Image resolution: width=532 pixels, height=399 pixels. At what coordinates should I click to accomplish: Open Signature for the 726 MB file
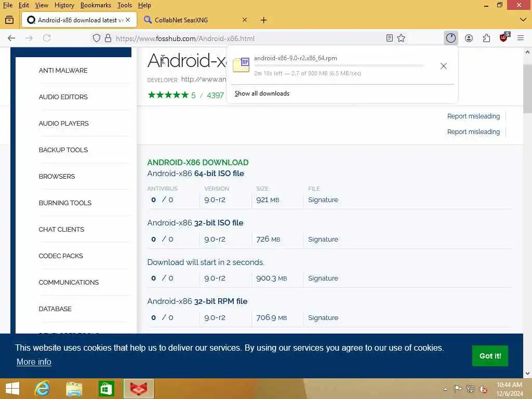click(x=323, y=239)
